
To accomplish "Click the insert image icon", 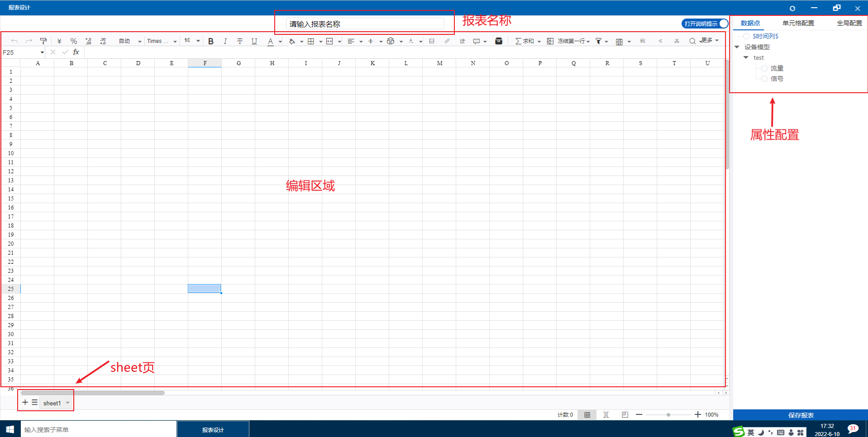I will (432, 41).
